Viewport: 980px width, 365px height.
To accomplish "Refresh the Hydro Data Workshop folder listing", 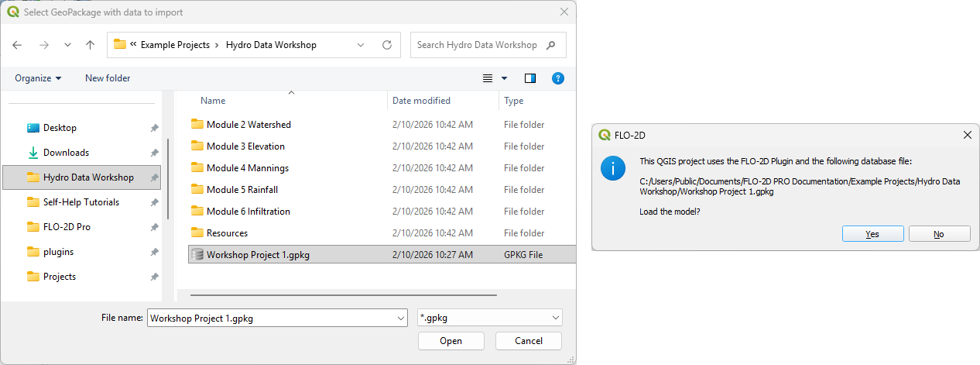I will click(387, 45).
